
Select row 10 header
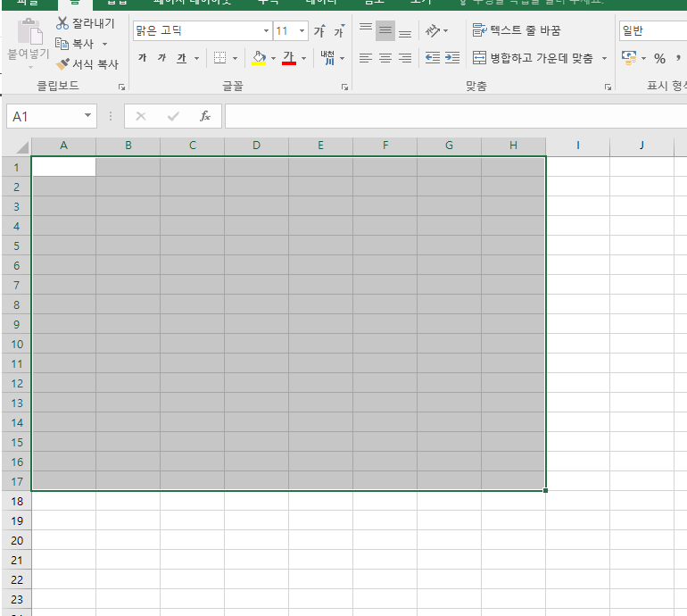click(x=17, y=344)
